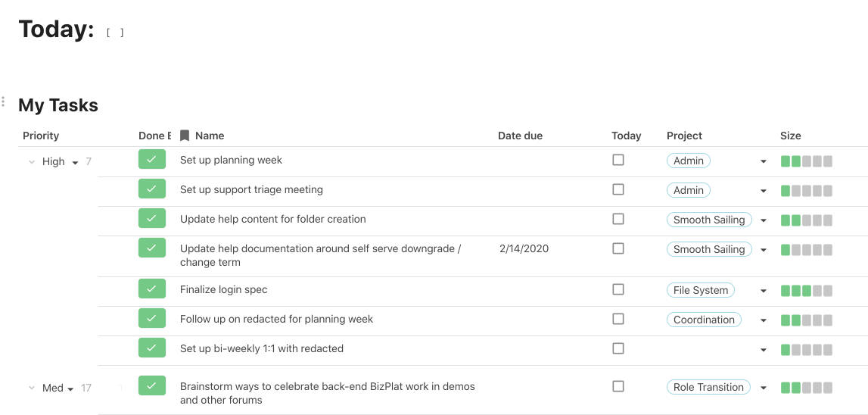Click green Done checkmark for Update help content task
The height and width of the screenshot is (415, 868).
152,219
